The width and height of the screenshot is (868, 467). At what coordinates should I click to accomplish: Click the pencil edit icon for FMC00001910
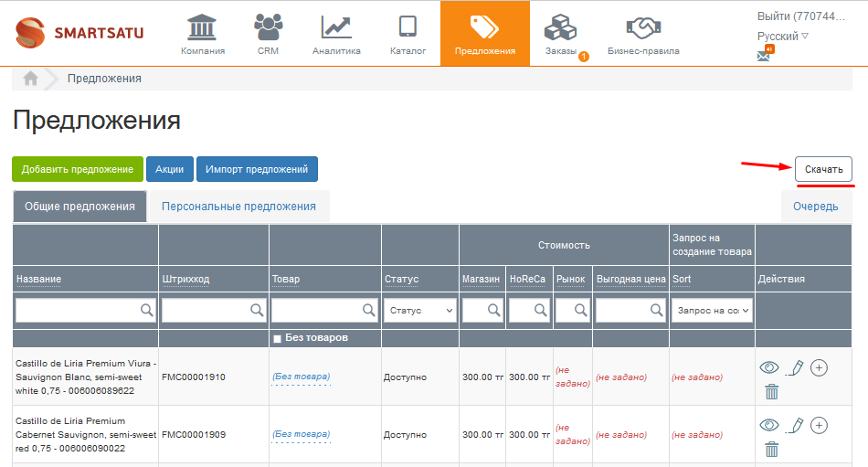tap(795, 368)
